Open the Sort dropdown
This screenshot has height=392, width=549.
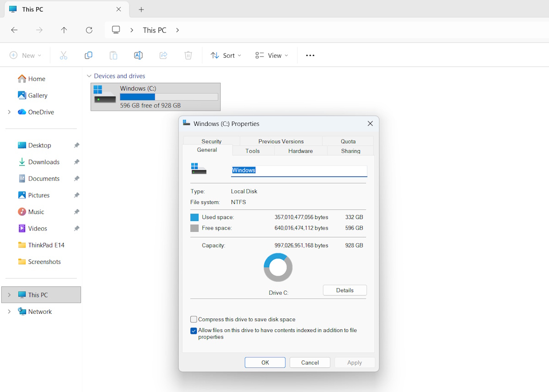click(x=226, y=55)
